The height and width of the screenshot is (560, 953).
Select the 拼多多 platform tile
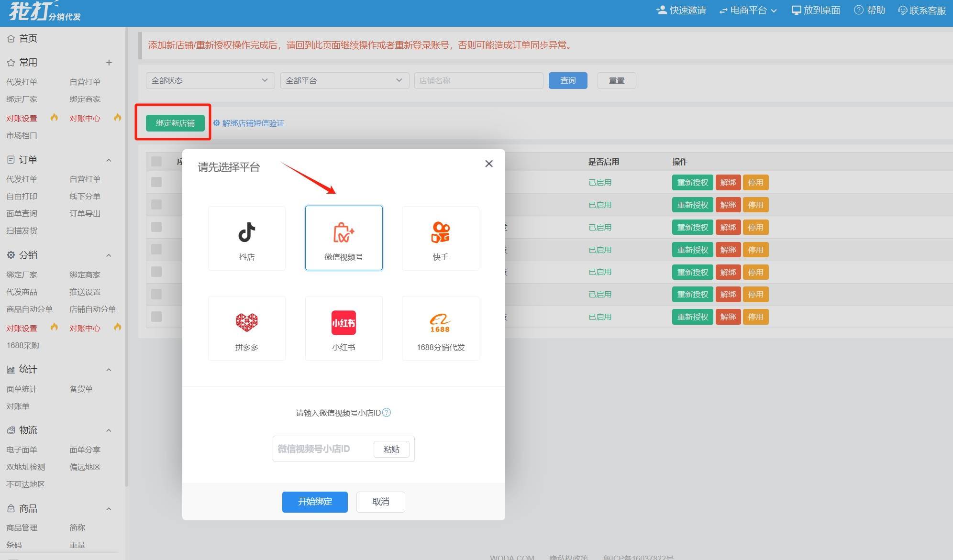247,328
